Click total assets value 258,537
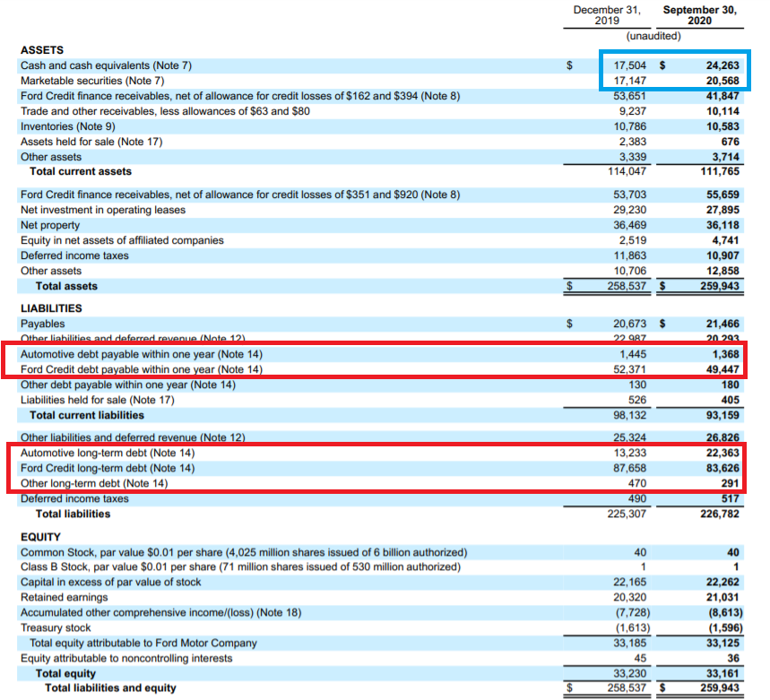The image size is (770, 700). coord(626,286)
